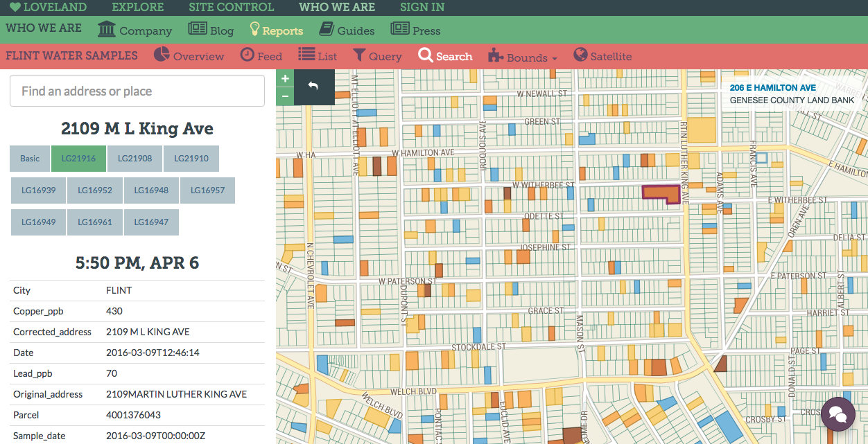Choose the LG16957 sample tab
The height and width of the screenshot is (444, 868).
207,190
